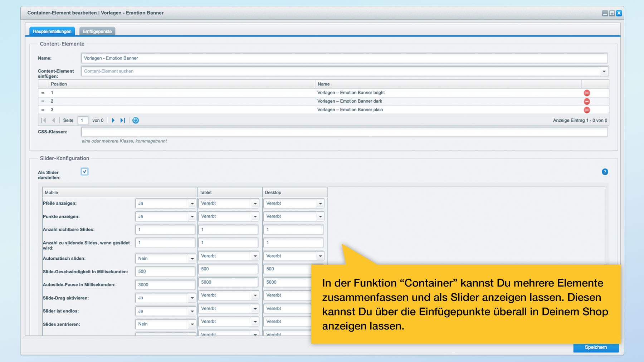Edit Mobile Slide-Geschwindigkeit field

click(x=165, y=271)
